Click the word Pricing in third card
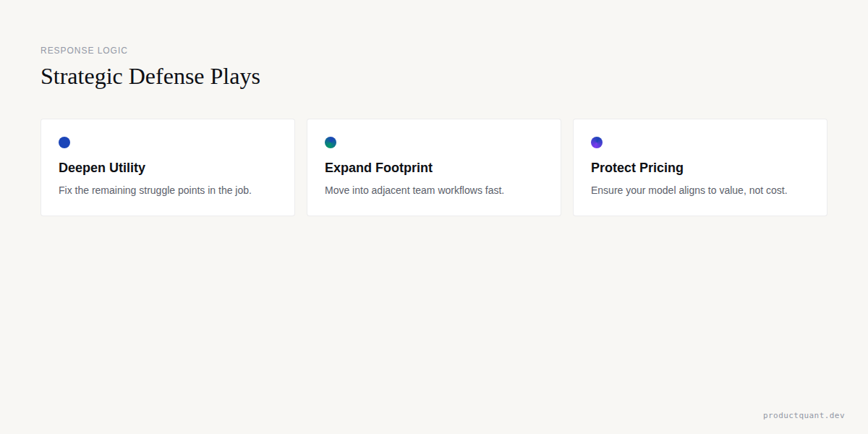 tap(661, 168)
